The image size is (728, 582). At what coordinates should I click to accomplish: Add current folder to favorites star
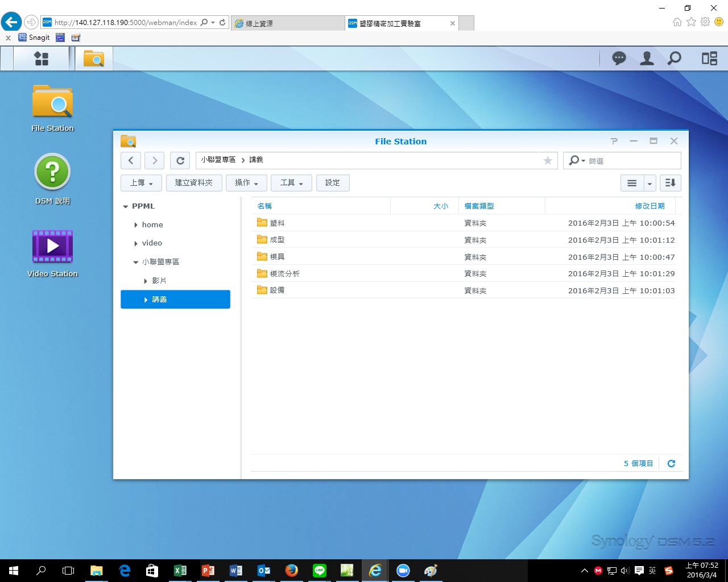[548, 160]
